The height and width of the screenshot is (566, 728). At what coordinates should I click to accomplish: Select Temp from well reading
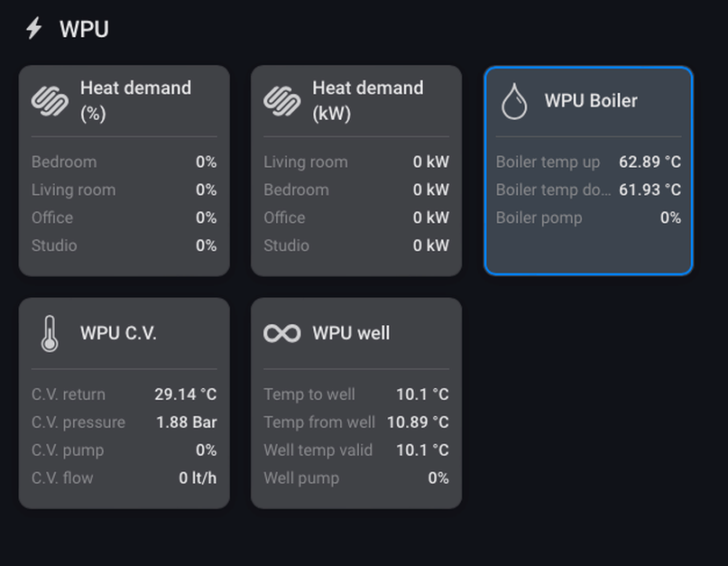coord(356,422)
